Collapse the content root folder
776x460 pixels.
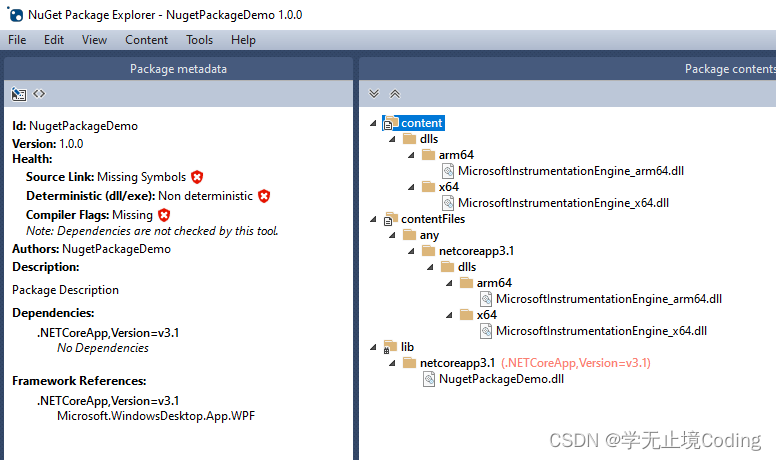point(373,123)
